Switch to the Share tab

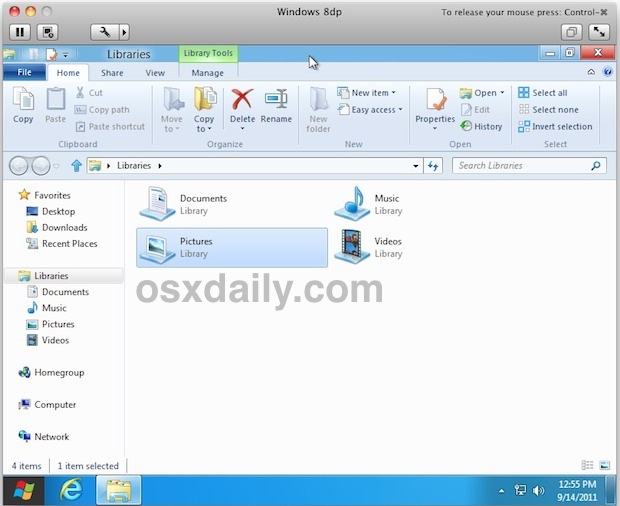point(112,73)
